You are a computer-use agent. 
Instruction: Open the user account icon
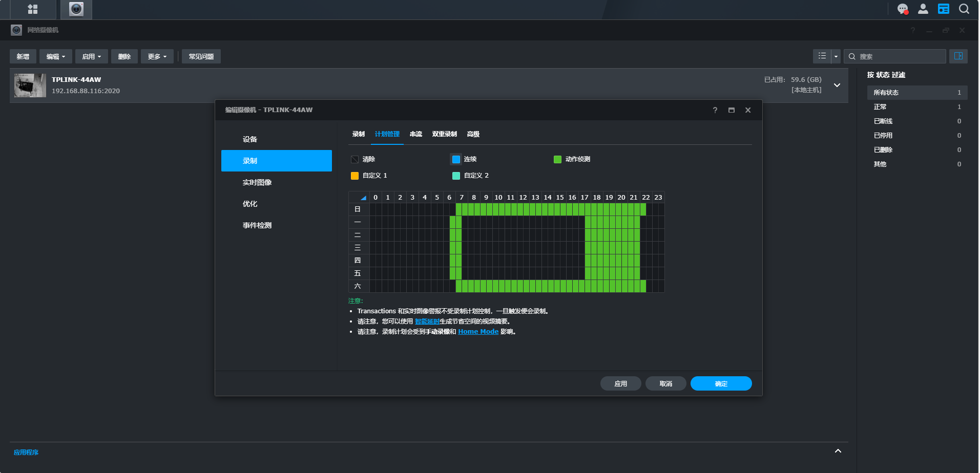[x=923, y=9]
